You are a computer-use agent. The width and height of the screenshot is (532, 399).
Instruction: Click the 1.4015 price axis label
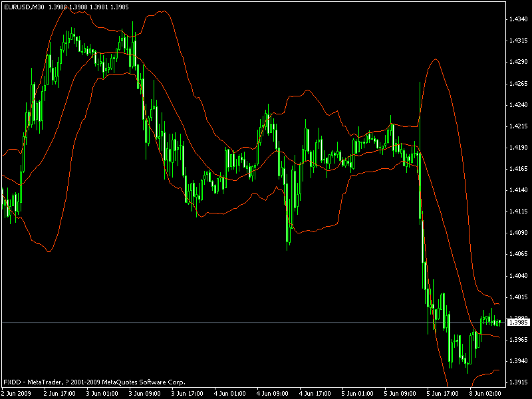point(519,297)
